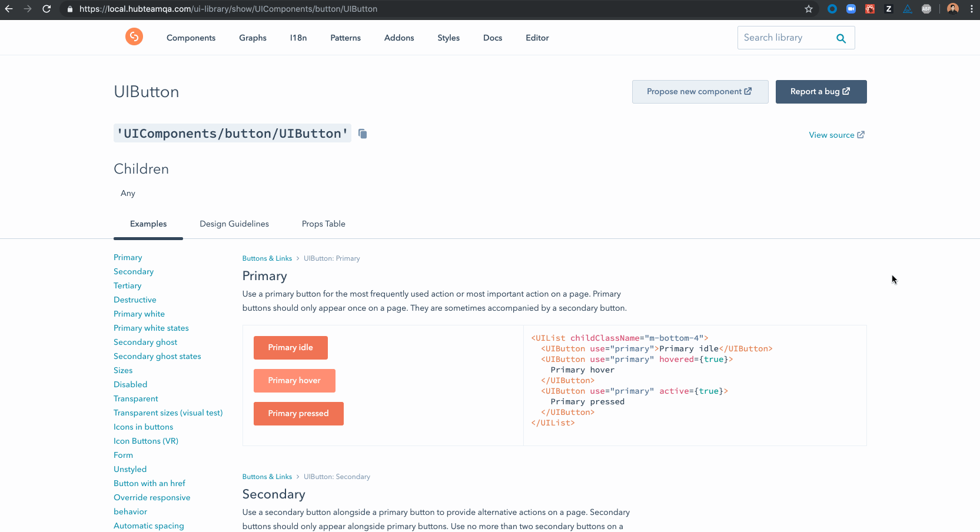Open the ABP ad blocker extension
980x532 pixels.
point(926,9)
